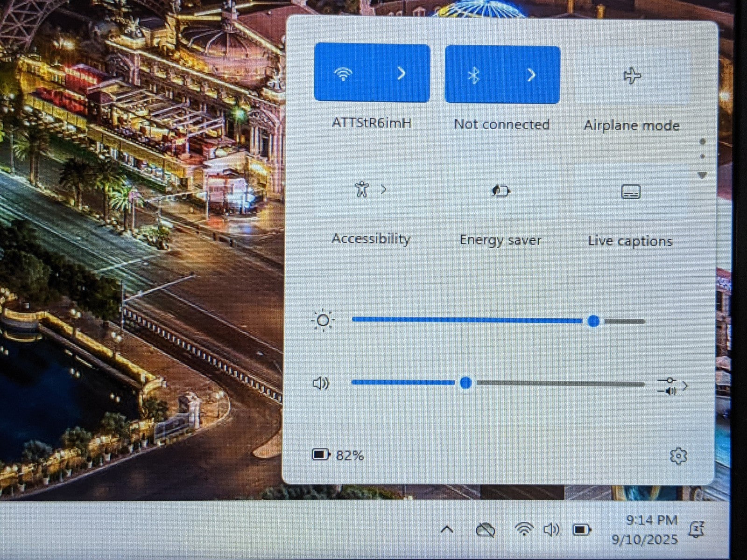The image size is (747, 560).
Task: Mute sound via the speaker icon
Action: pyautogui.click(x=321, y=384)
